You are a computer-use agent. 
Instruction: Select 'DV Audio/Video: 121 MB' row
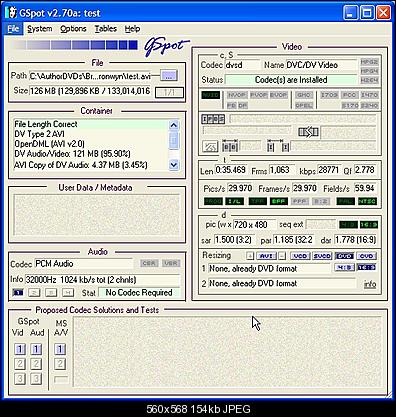[x=91, y=154]
